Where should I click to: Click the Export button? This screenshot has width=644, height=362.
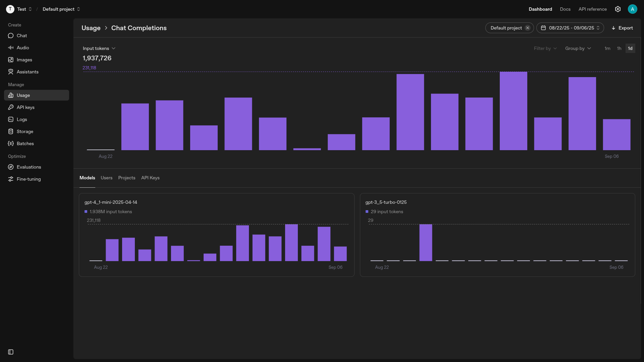pyautogui.click(x=622, y=28)
